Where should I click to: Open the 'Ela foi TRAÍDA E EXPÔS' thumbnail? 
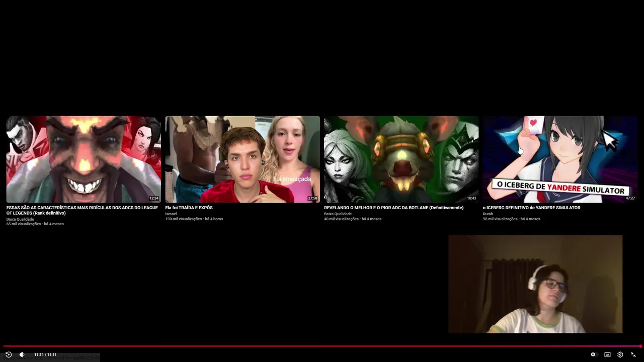[x=243, y=159]
